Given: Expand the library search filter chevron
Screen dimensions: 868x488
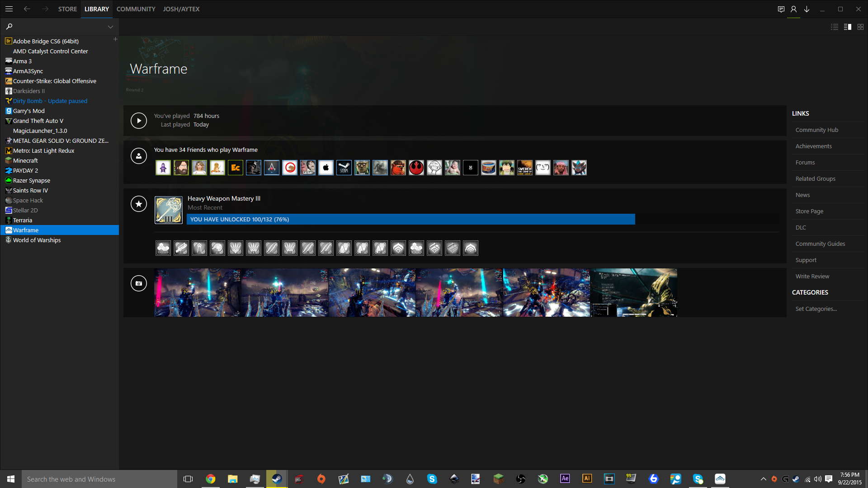Looking at the screenshot, I should (110, 27).
